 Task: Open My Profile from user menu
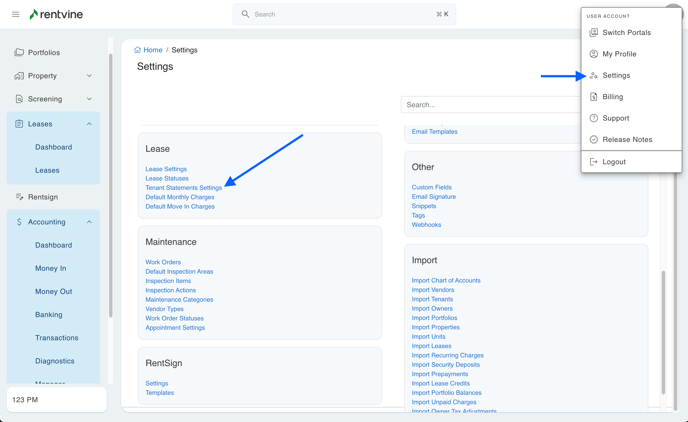[x=619, y=54]
